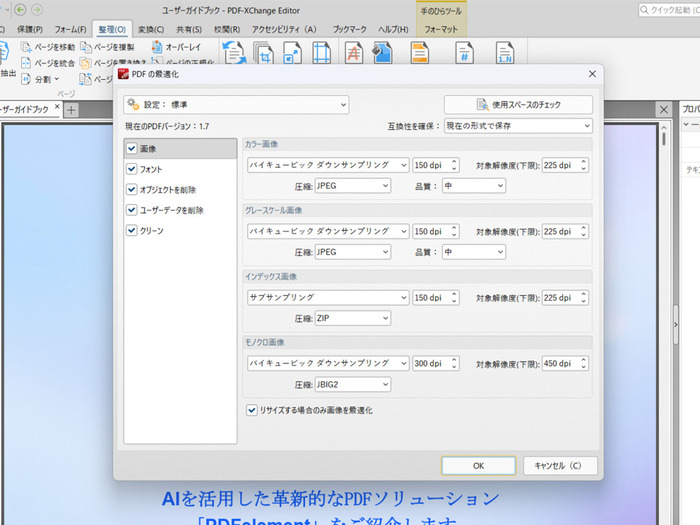Open the ブックマーク ribbon tab

(350, 29)
